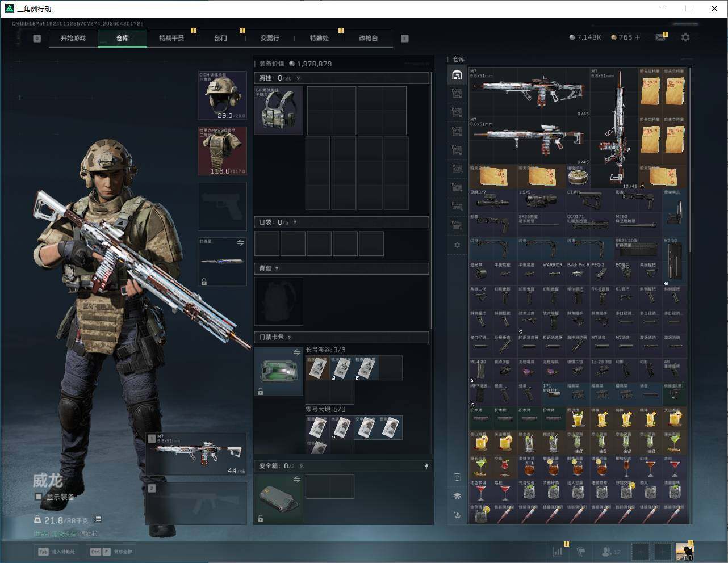The image size is (728, 563).
Task: Open the settings gear in top bar
Action: pyautogui.click(x=685, y=37)
